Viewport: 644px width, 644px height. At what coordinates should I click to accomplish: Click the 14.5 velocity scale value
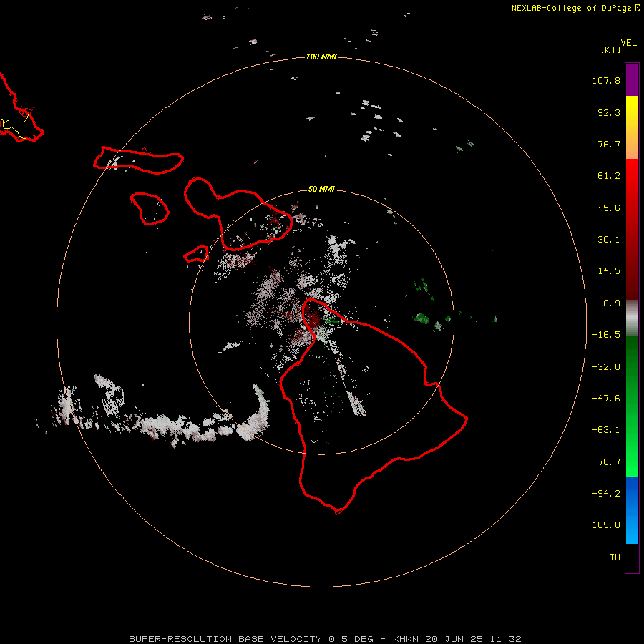pos(609,271)
